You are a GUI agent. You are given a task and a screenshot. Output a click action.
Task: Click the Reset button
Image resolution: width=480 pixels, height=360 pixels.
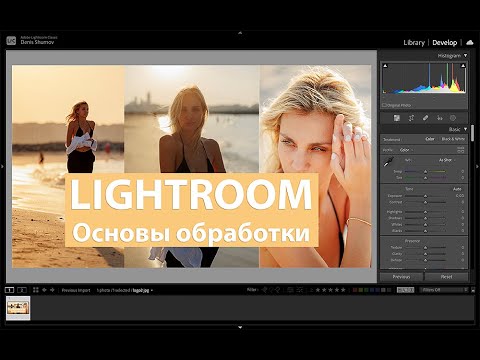pos(446,277)
